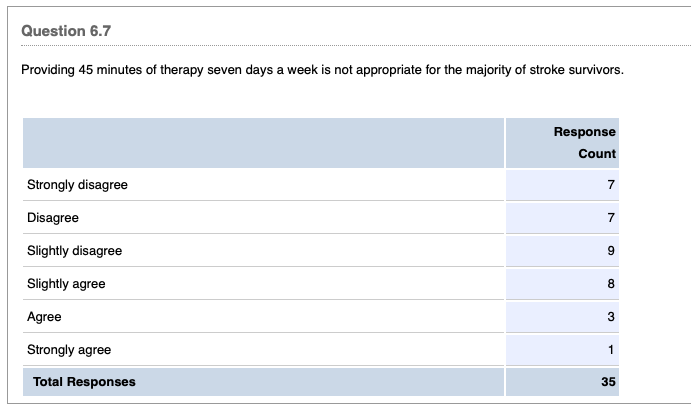Select the Strongly disagree row label
The height and width of the screenshot is (411, 691).
pos(77,185)
